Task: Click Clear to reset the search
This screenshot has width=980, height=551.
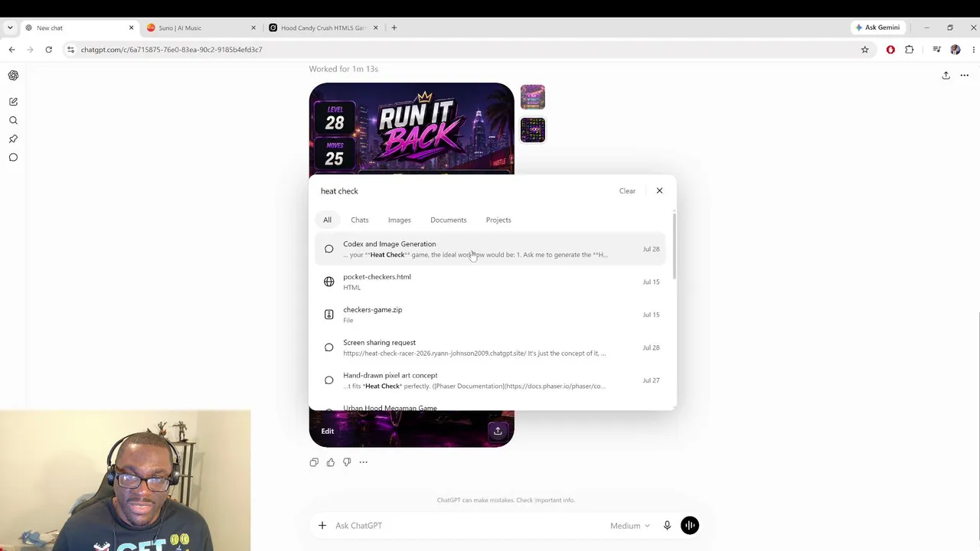Action: tap(627, 191)
